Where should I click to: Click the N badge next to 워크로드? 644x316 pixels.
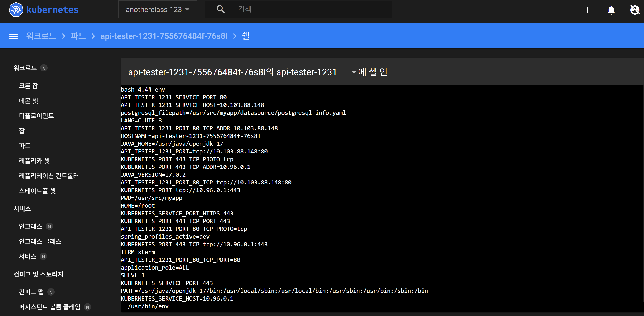click(44, 68)
